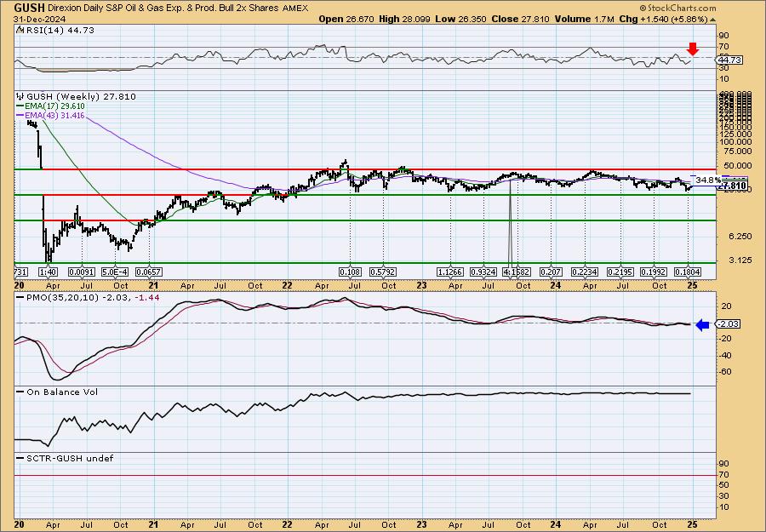
Task: Click the 0.108 volume label
Action: point(350,272)
